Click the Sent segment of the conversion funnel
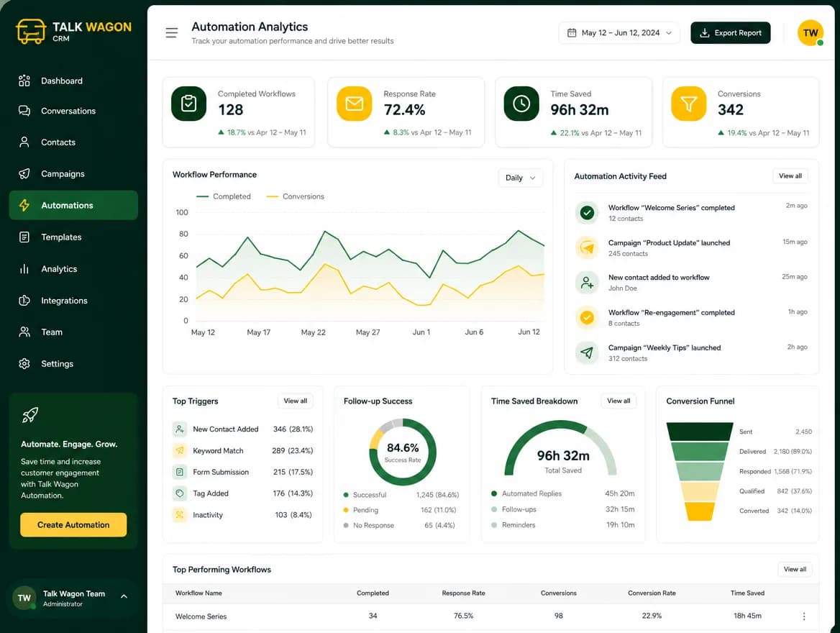This screenshot has width=840, height=633. tap(699, 432)
